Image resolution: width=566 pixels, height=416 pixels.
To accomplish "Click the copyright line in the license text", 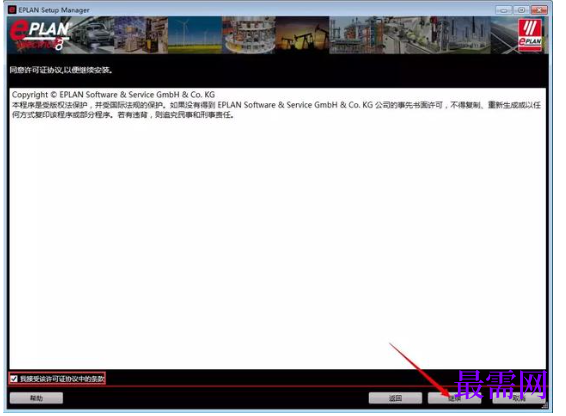I will [113, 95].
